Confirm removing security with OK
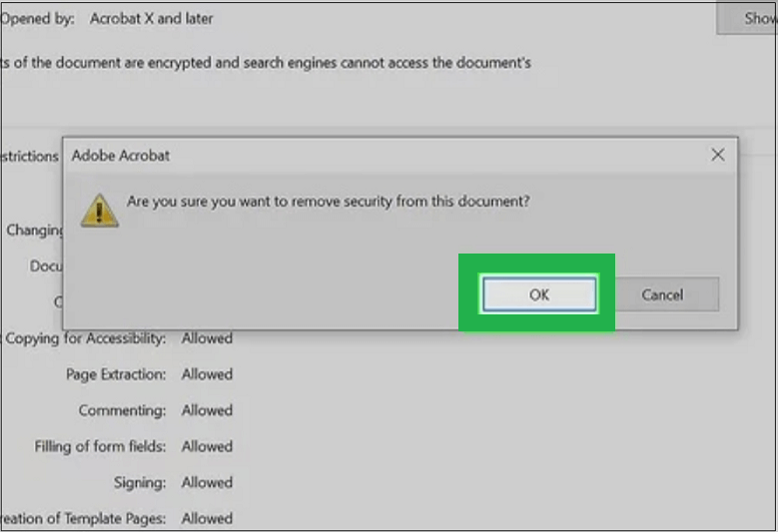 539,295
